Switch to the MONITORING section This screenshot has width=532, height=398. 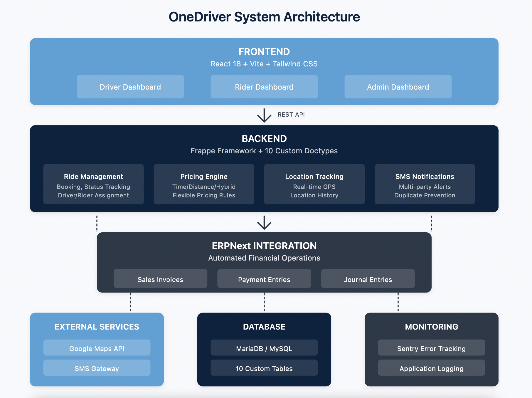click(x=431, y=327)
